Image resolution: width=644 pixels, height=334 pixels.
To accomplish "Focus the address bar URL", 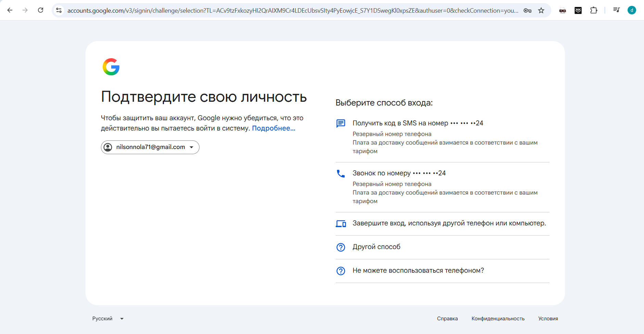I will click(293, 10).
